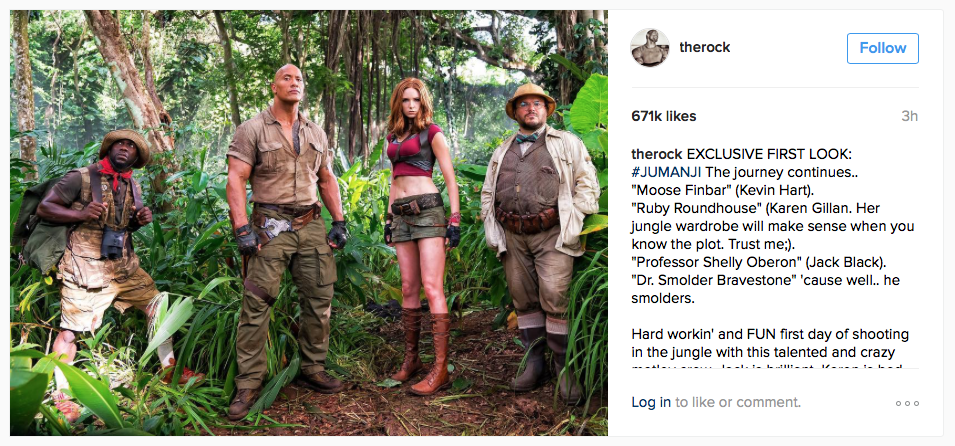This screenshot has height=446, width=955.
Task: Open the 3h timestamp permalink
Action: click(909, 116)
